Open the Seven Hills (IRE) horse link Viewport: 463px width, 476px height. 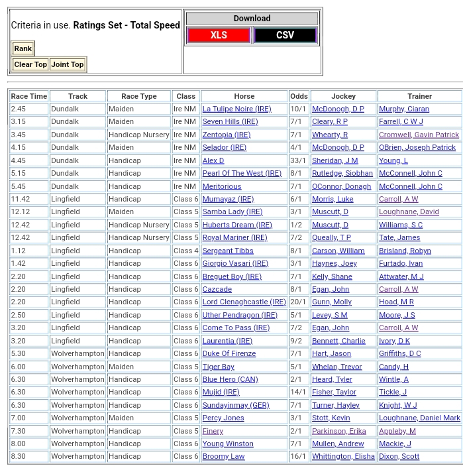tap(230, 122)
